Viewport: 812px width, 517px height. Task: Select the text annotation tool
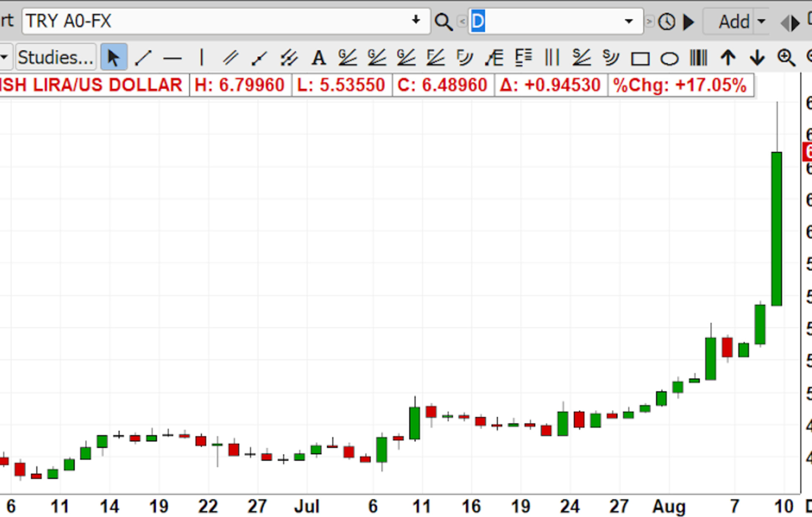coord(318,58)
